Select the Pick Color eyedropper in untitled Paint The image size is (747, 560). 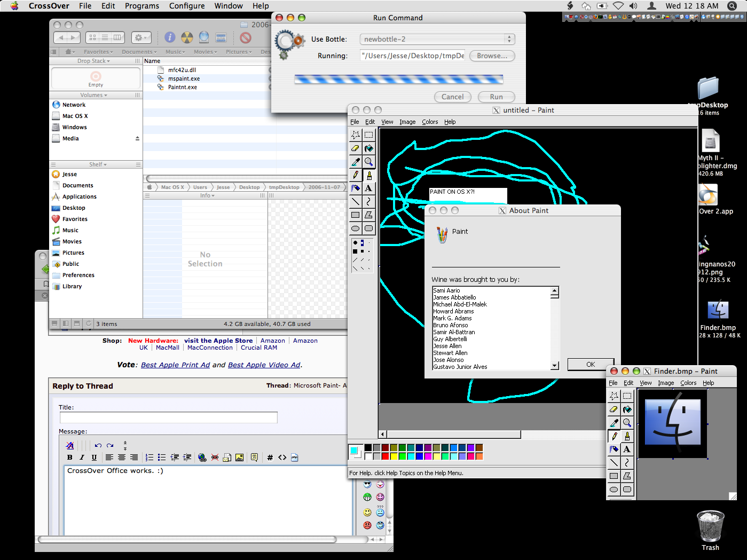tap(356, 162)
